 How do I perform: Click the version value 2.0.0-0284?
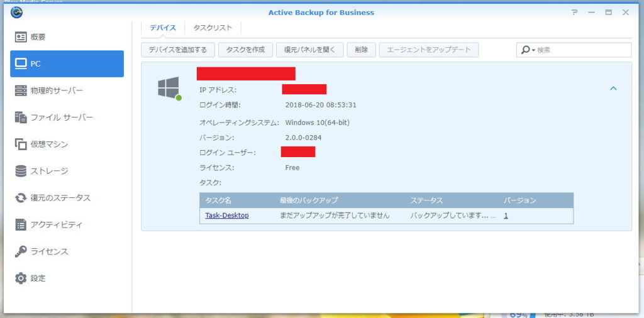coord(303,138)
